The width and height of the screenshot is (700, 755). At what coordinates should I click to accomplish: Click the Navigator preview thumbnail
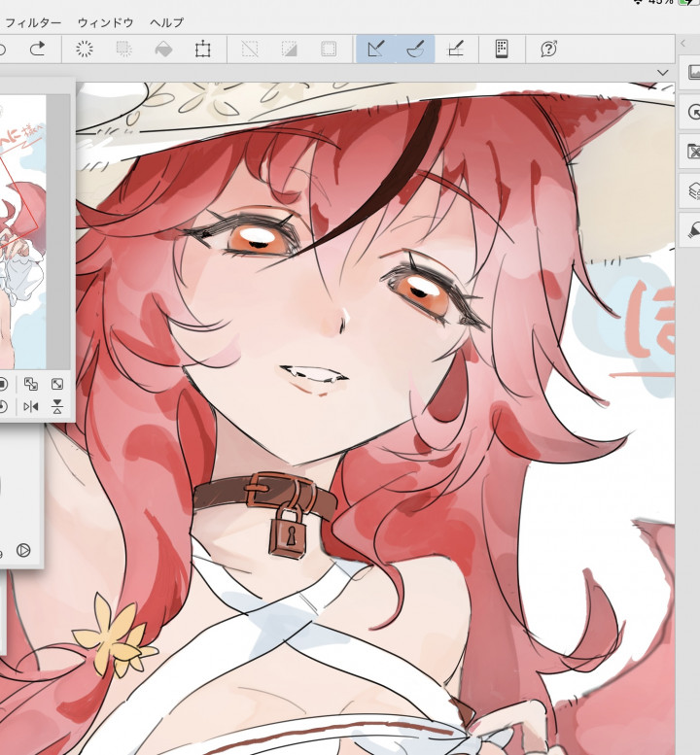tap(23, 232)
